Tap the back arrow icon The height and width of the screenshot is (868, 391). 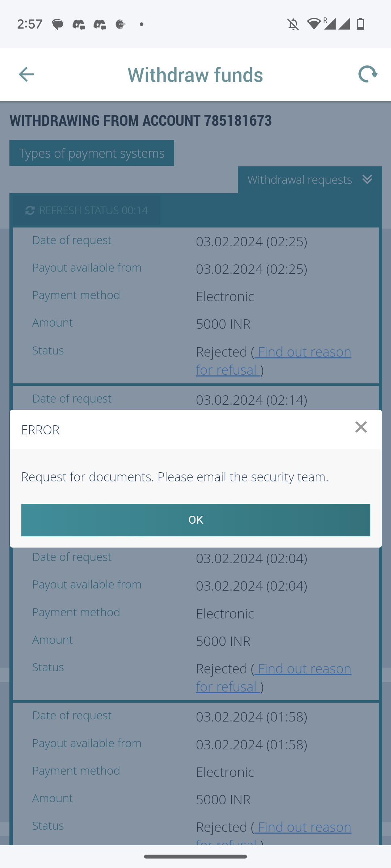(26, 75)
